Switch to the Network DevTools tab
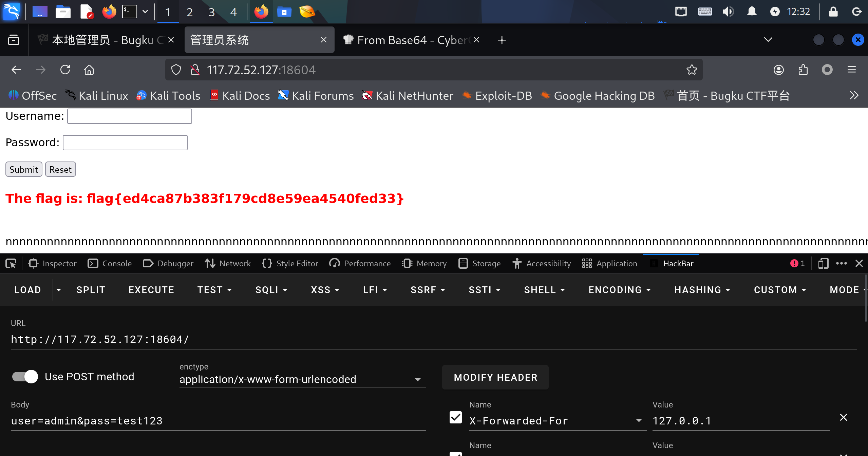The height and width of the screenshot is (456, 868). (x=228, y=264)
